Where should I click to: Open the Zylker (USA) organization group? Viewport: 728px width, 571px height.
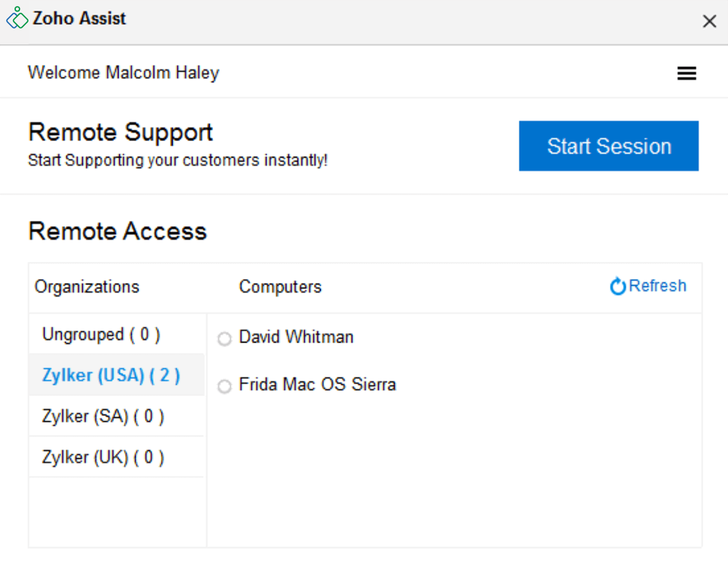(111, 375)
